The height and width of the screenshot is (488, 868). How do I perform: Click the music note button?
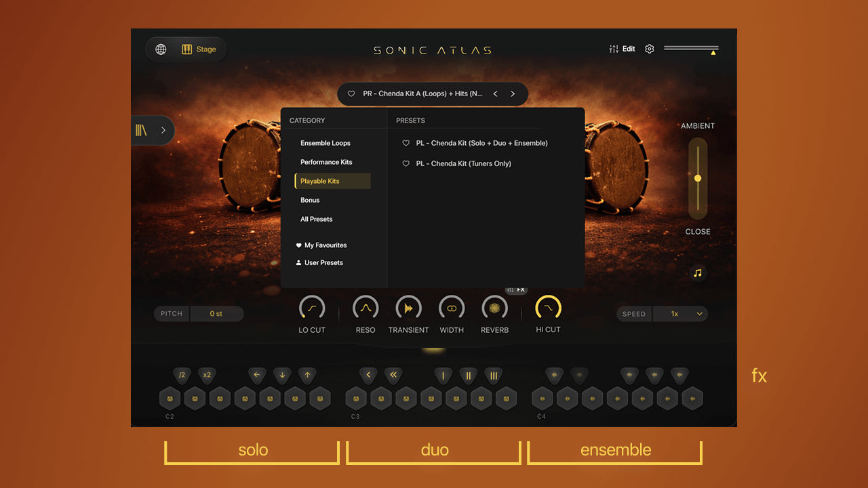click(698, 273)
